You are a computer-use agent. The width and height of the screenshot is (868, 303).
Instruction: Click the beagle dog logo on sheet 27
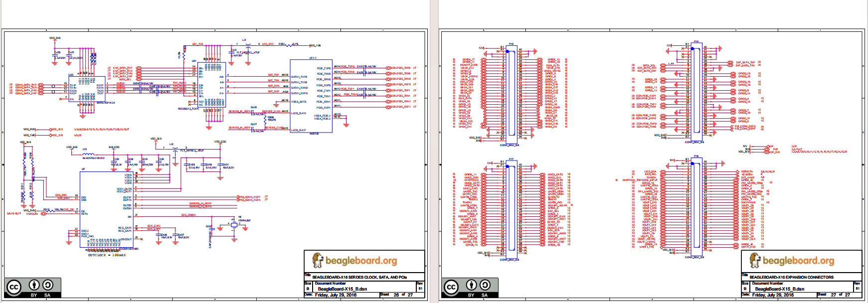click(x=754, y=260)
